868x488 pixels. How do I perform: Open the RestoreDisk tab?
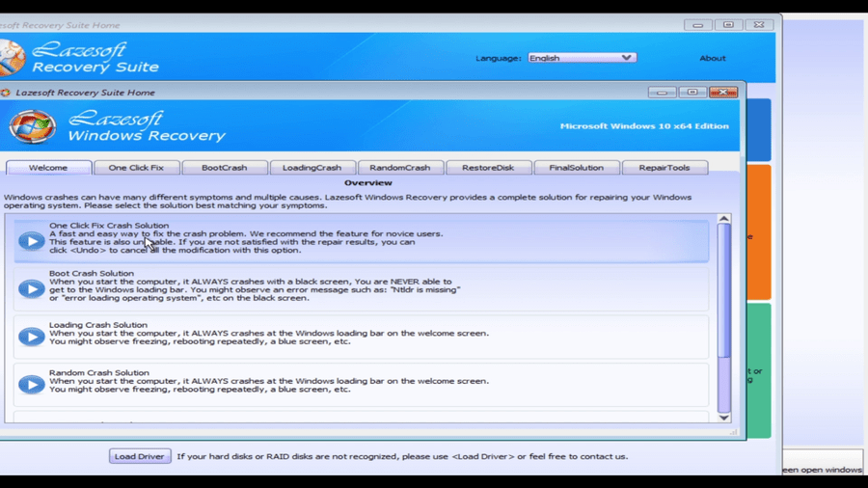[488, 168]
